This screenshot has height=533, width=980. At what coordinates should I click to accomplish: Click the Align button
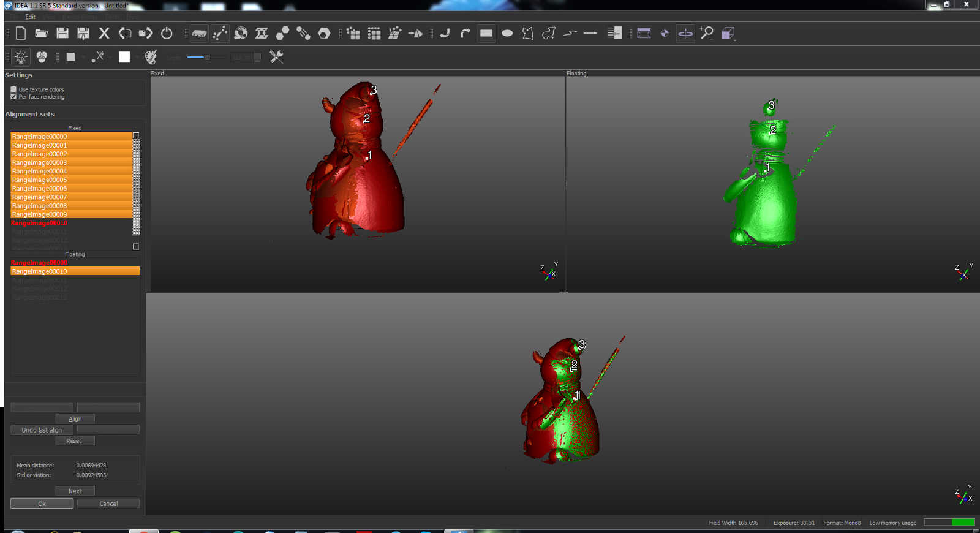tap(75, 419)
